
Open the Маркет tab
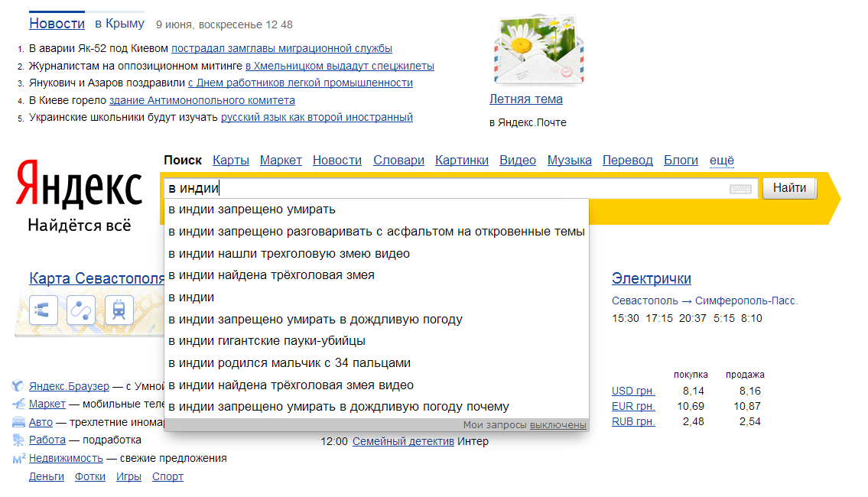coord(281,161)
